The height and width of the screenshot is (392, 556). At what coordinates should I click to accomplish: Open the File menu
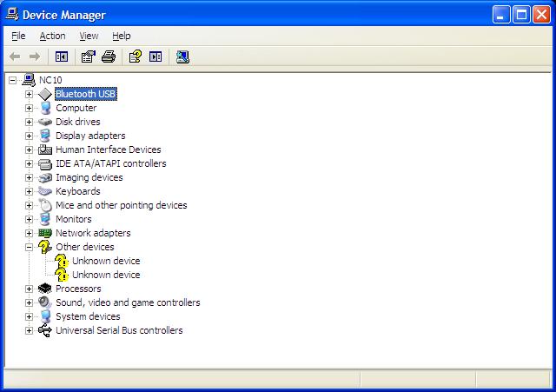[18, 36]
